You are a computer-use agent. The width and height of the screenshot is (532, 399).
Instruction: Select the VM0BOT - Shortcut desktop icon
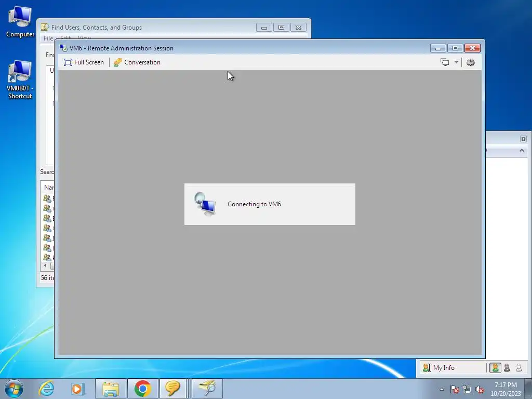point(20,79)
